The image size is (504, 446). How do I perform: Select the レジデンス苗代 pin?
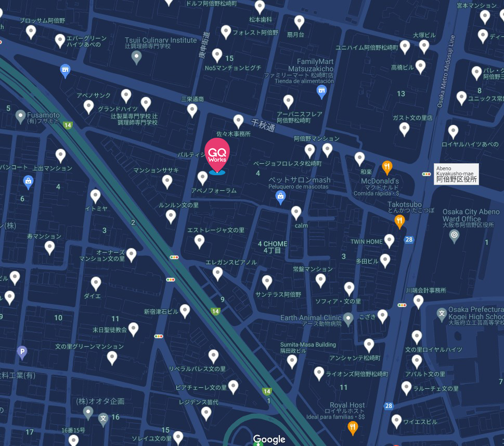[206, 414]
